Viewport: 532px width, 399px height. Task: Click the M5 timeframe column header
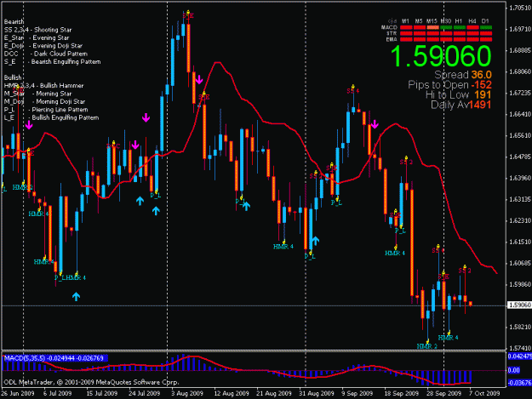[419, 21]
